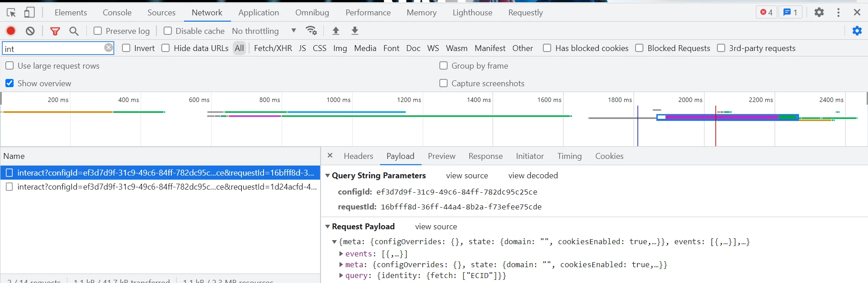Screen dimensions: 868x283
Task: Clear the filter text with X icon
Action: (x=108, y=47)
